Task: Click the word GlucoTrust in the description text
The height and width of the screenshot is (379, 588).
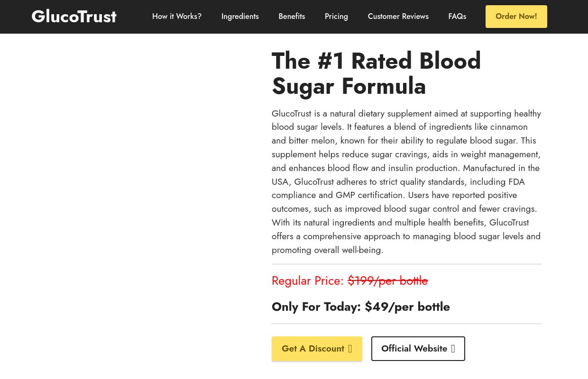Action: (x=291, y=113)
